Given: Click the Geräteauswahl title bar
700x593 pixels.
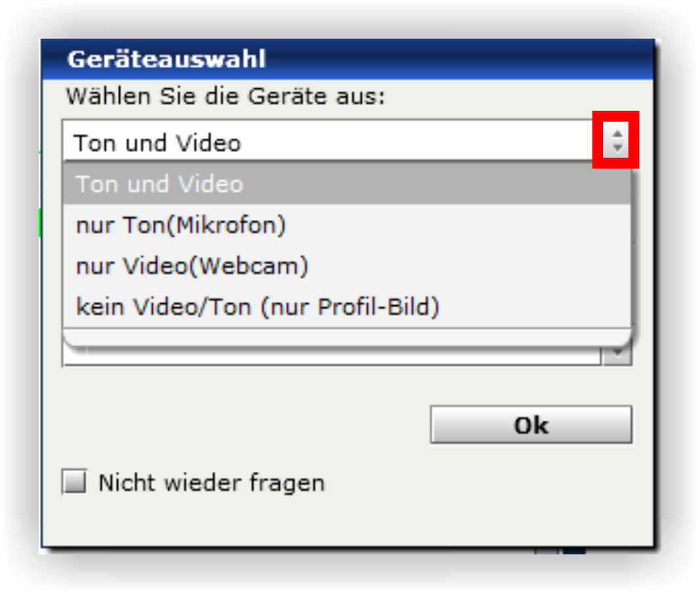Looking at the screenshot, I should [x=347, y=60].
